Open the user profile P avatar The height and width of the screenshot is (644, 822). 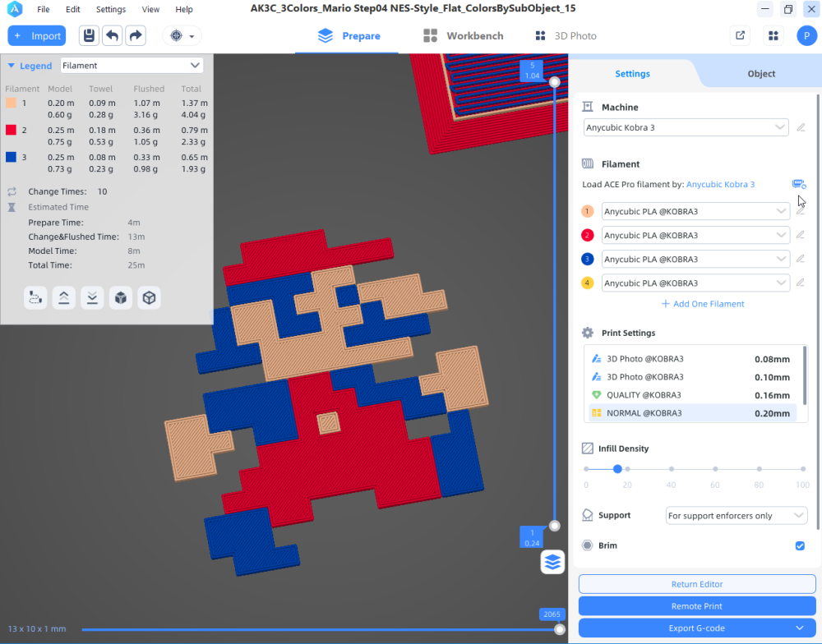point(807,35)
